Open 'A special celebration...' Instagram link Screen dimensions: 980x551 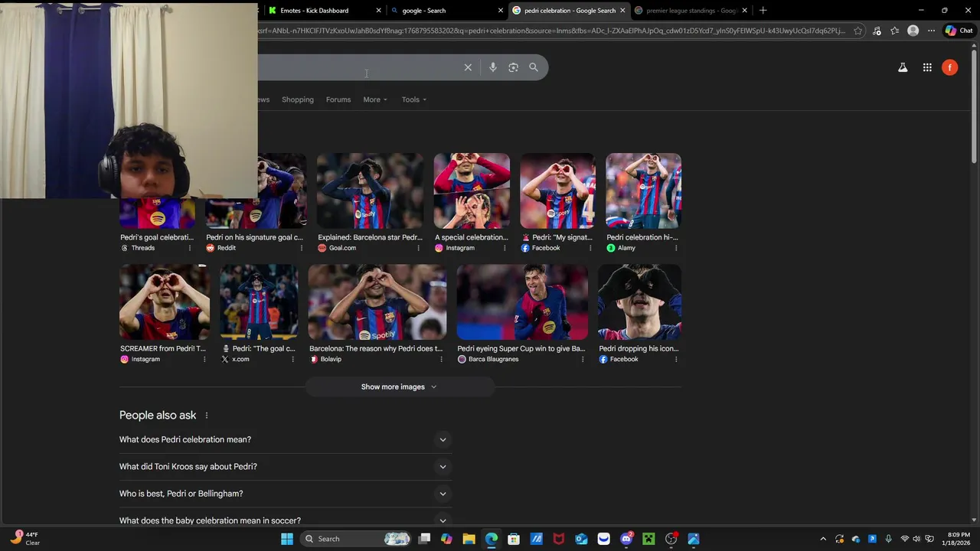(472, 237)
